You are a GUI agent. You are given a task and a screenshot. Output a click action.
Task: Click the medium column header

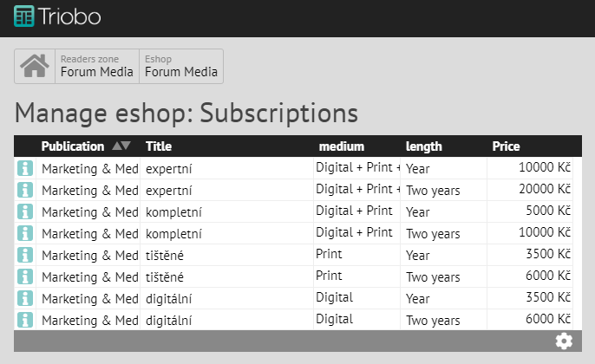click(x=341, y=146)
